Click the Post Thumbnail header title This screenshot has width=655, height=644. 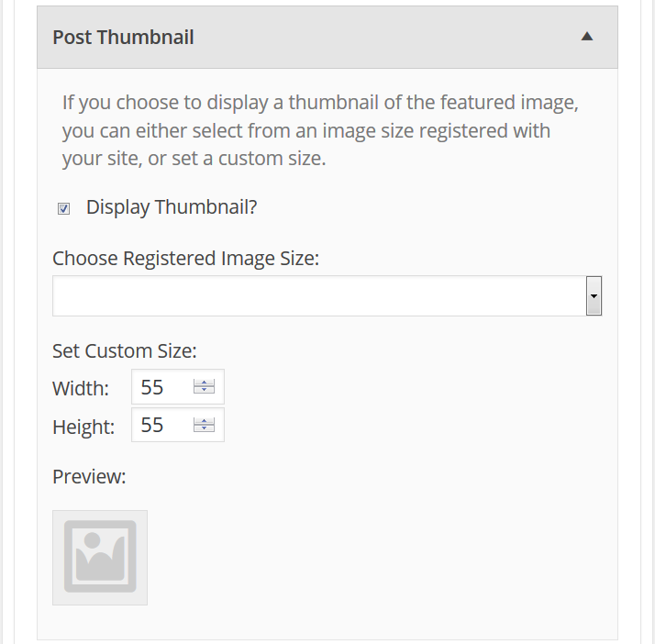[123, 38]
